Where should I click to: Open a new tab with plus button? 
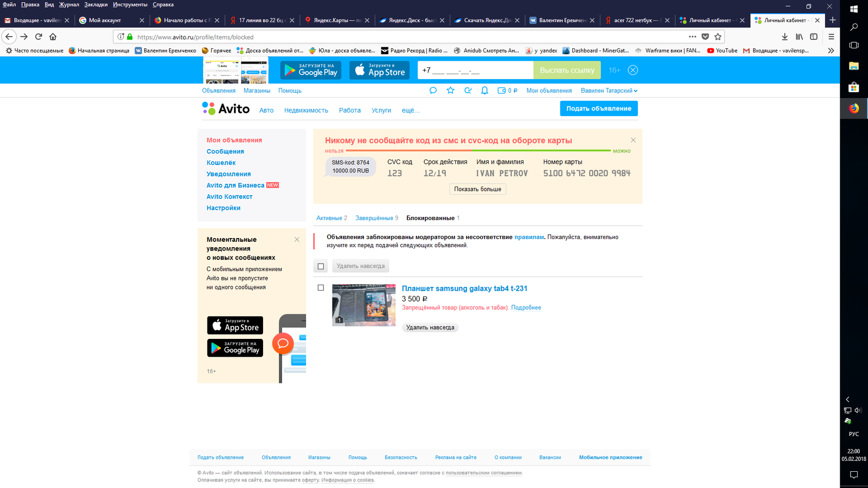click(x=833, y=20)
